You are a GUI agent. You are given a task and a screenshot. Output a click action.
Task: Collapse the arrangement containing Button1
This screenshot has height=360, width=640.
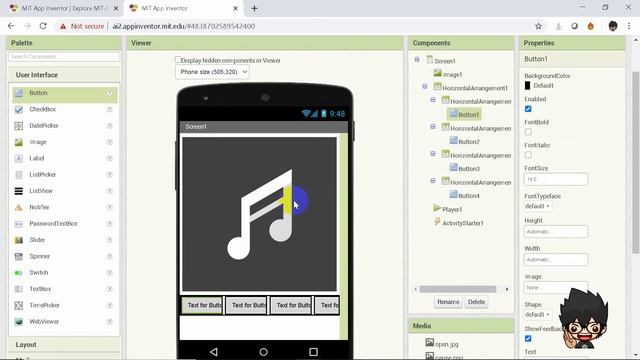tap(433, 100)
